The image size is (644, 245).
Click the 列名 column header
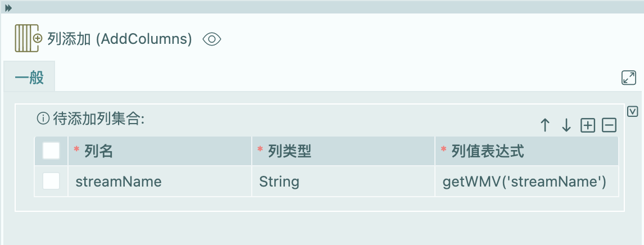99,151
